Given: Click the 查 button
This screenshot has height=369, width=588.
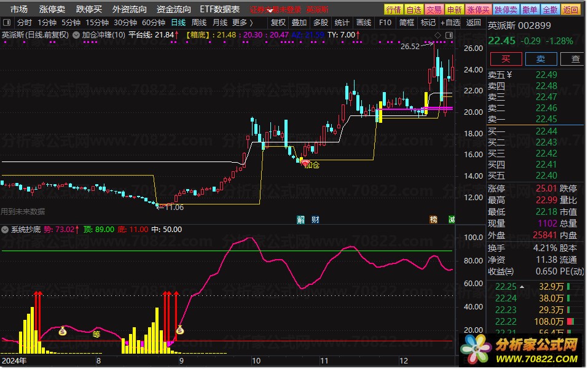Looking at the screenshot, I should pos(573,59).
